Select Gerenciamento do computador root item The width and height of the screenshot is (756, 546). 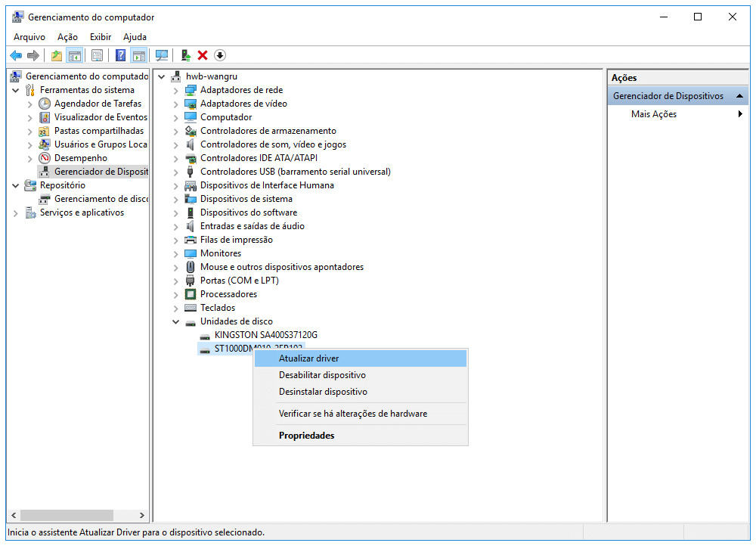tap(87, 76)
